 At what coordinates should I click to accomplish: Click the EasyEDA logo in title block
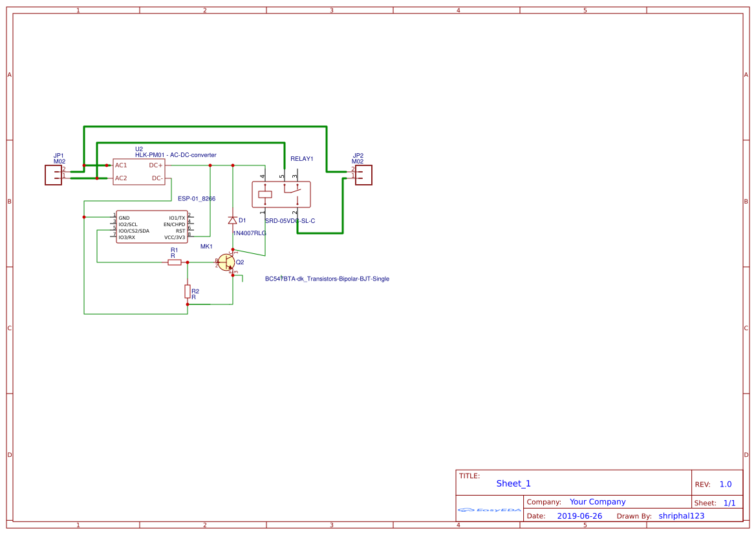coord(490,510)
